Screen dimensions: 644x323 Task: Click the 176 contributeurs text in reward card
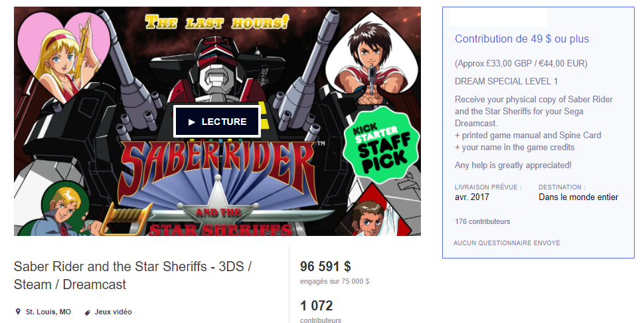[x=482, y=221]
